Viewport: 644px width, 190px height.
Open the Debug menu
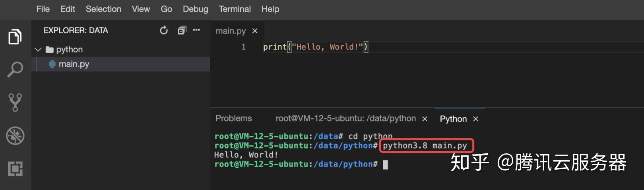(x=195, y=9)
